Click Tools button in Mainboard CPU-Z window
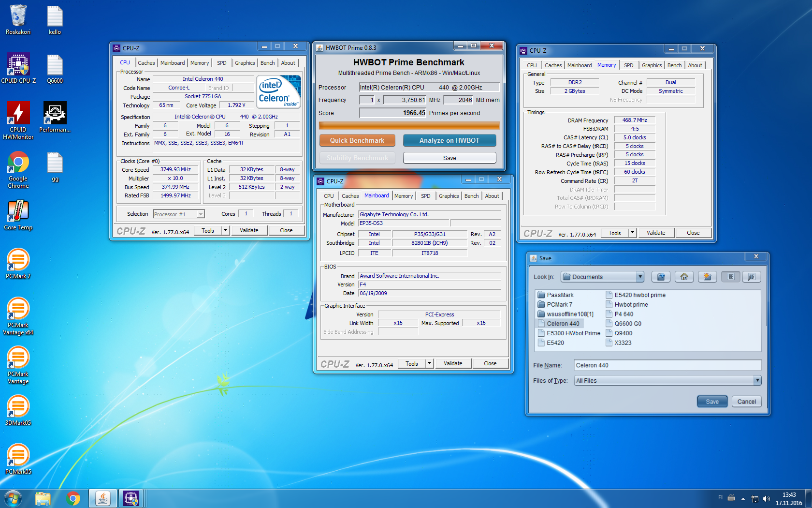This screenshot has width=812, height=508. (412, 364)
